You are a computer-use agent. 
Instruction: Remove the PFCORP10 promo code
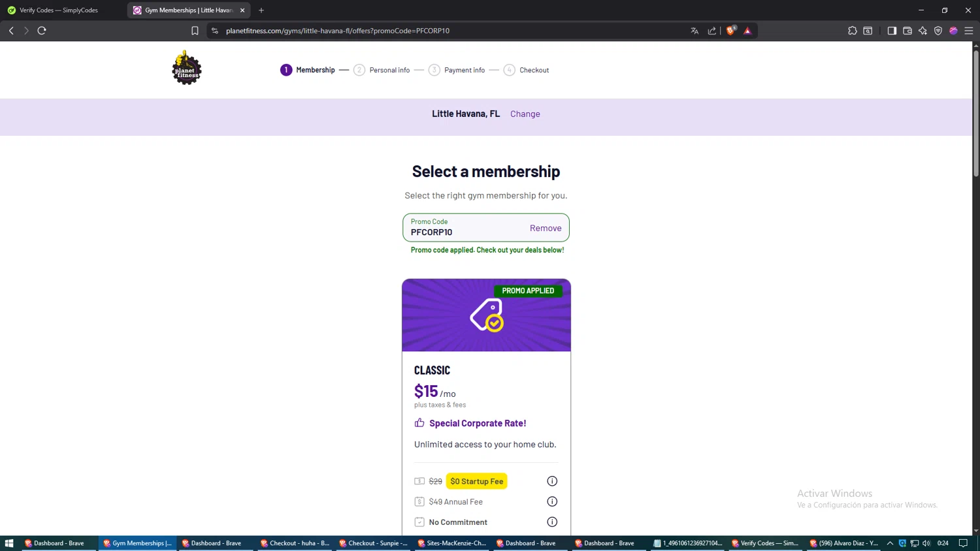point(546,228)
